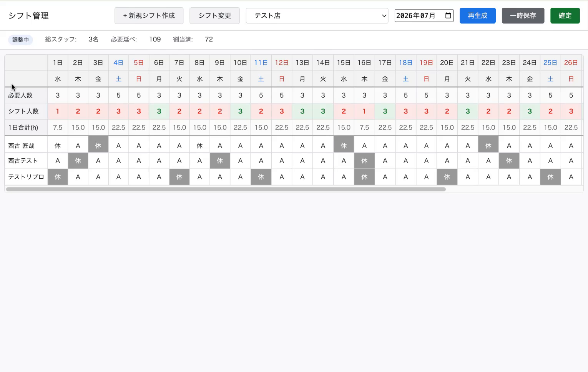Select 西古テスト A cell on 13日
The width and height of the screenshot is (588, 372).
pyautogui.click(x=302, y=161)
